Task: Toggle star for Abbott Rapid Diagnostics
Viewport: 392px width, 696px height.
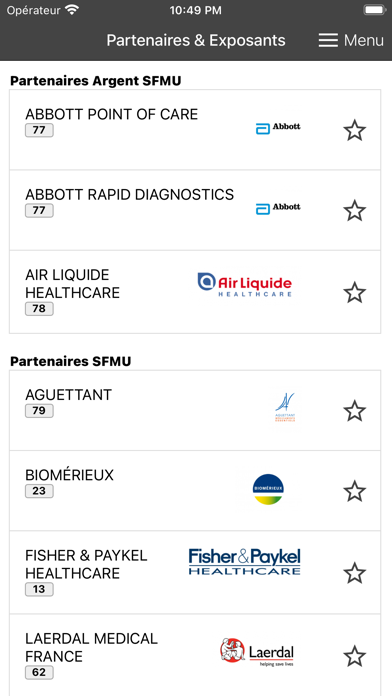Action: click(354, 210)
